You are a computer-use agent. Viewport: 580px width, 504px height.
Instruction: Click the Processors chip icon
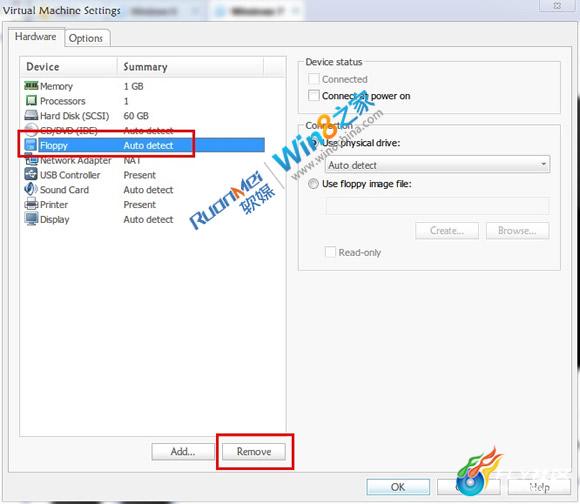[31, 101]
